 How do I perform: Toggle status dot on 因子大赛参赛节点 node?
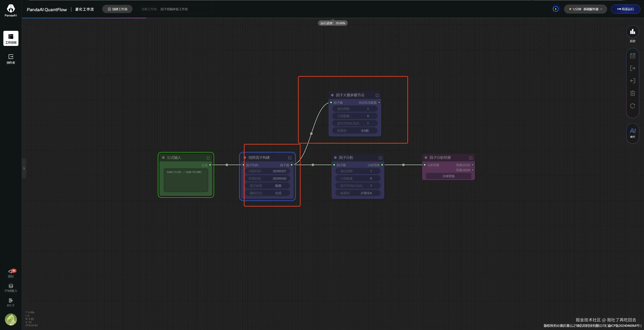pos(332,95)
